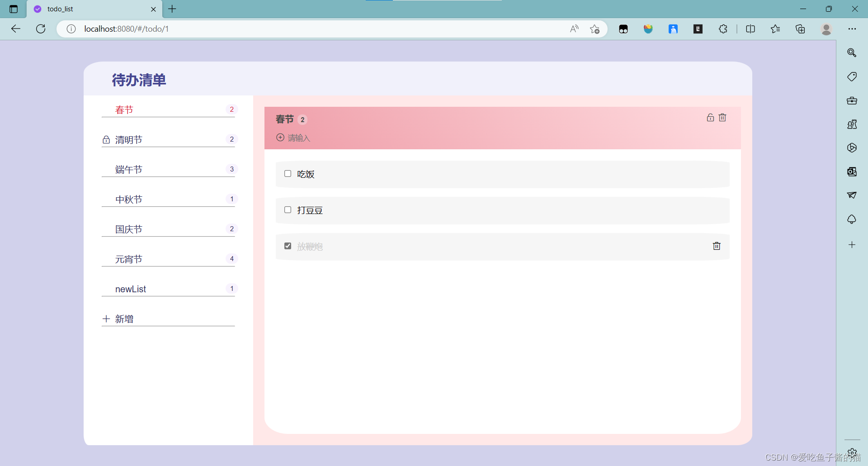868x466 pixels.
Task: Click the address bar URL localhost:8080
Action: pyautogui.click(x=126, y=29)
